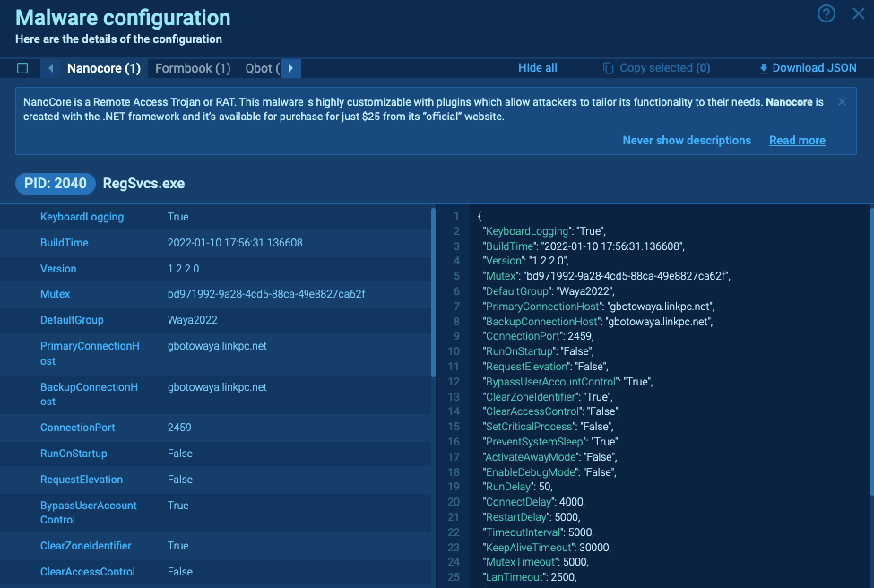Switch to the Nanocore (1) tab
This screenshot has width=874, height=588.
coord(103,68)
